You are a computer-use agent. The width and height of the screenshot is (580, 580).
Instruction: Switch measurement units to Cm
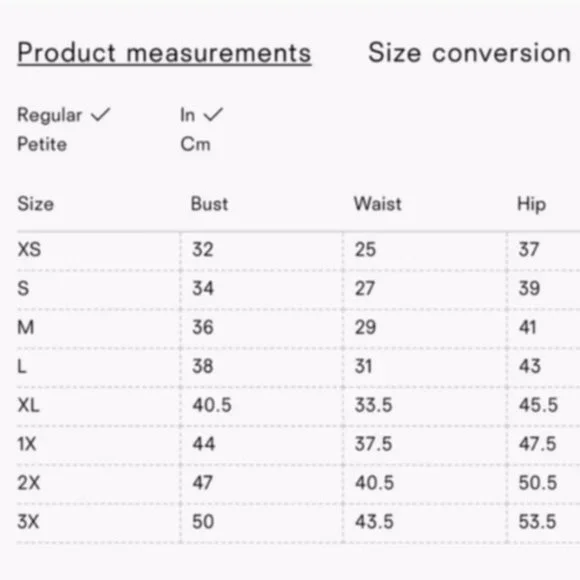coord(195,144)
